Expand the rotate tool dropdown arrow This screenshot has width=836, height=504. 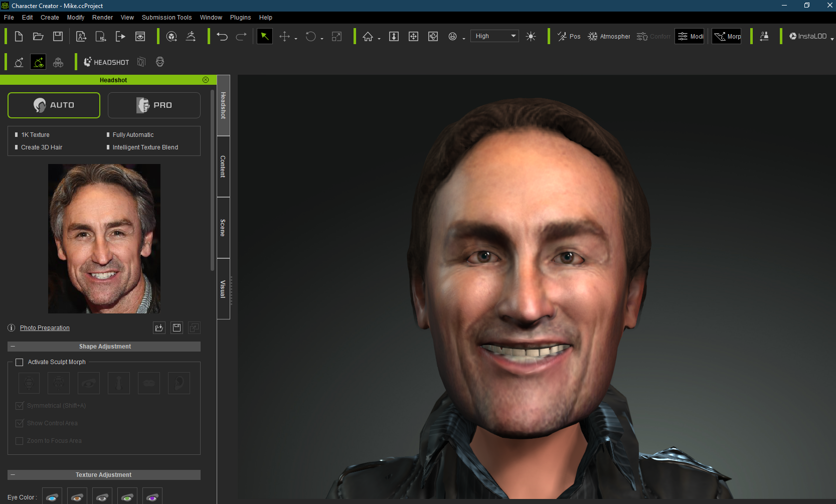pos(322,39)
